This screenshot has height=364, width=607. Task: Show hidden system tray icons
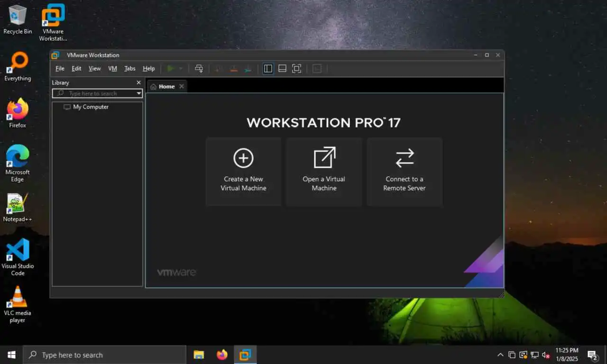(500, 355)
